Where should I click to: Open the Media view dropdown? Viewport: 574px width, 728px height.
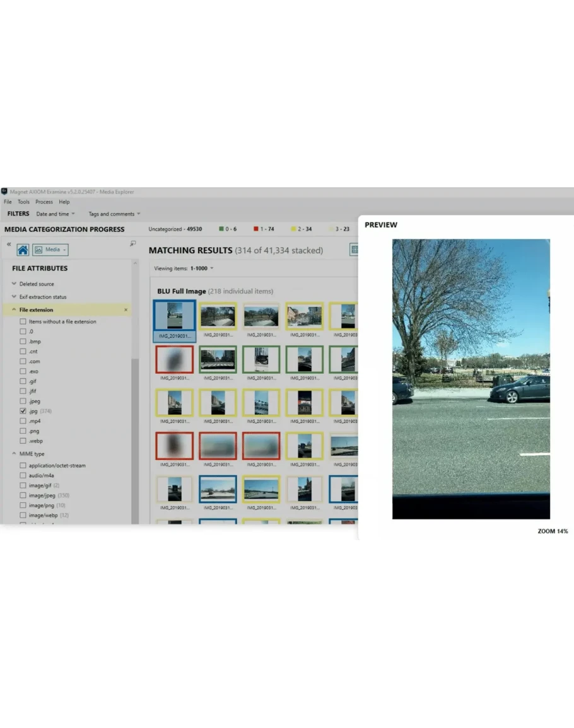[x=50, y=250]
